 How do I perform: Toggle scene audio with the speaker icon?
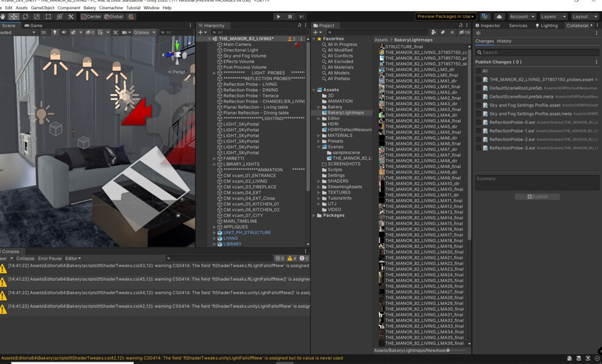coord(64,32)
